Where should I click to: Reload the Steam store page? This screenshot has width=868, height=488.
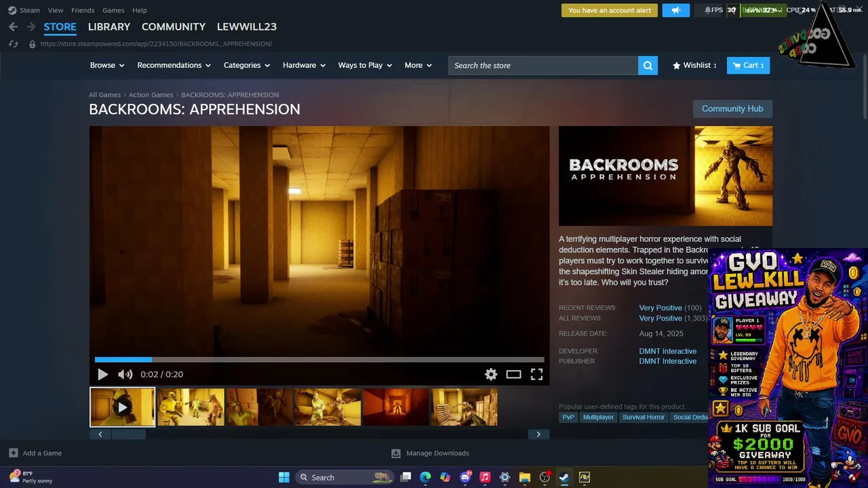point(13,44)
